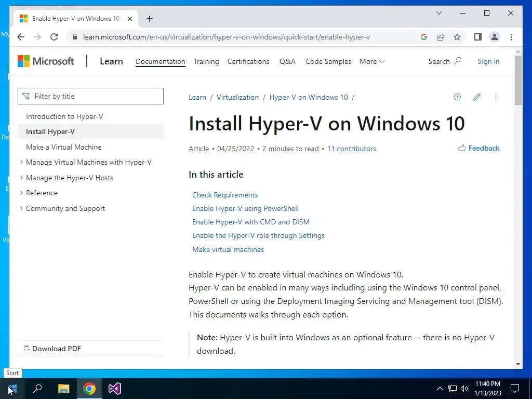Click the Edit pencil icon
This screenshot has height=399, width=532.
[x=476, y=97]
